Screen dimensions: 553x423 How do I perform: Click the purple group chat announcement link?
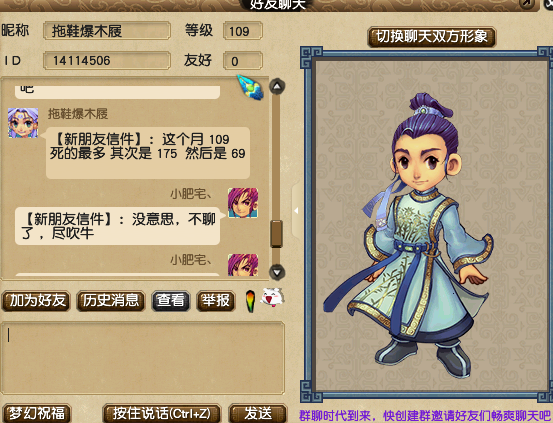click(x=425, y=415)
